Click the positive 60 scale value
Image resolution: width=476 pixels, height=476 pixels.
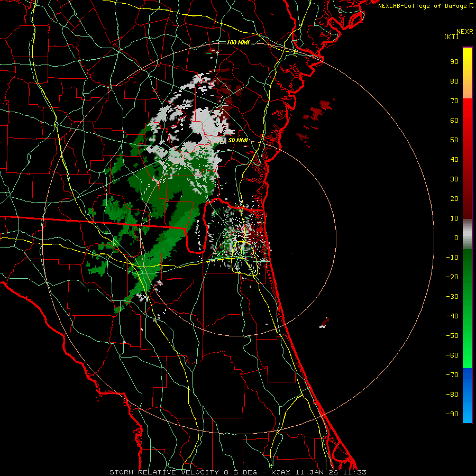454,120
